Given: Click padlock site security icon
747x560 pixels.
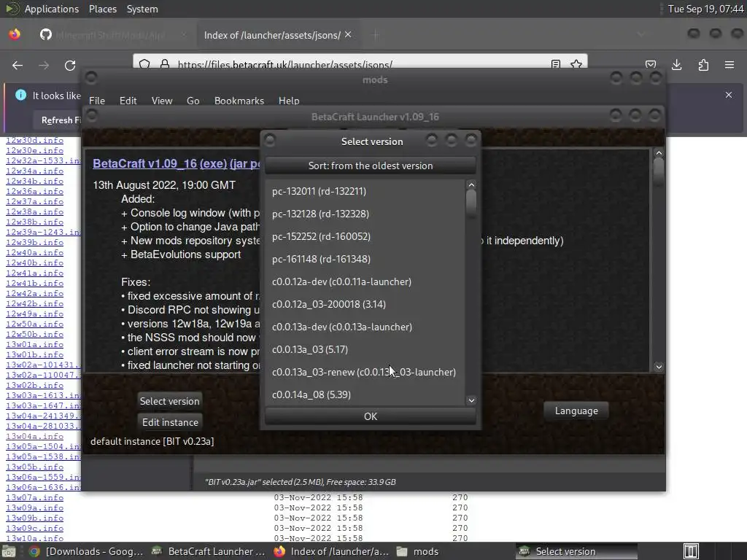Looking at the screenshot, I should [165, 64].
